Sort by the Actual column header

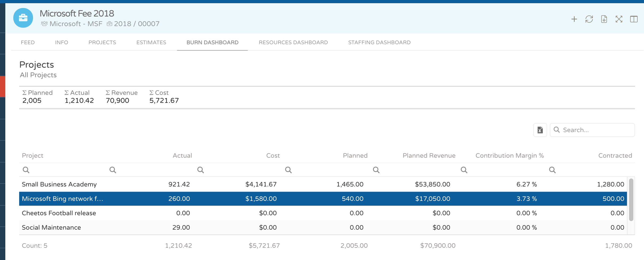tap(182, 156)
